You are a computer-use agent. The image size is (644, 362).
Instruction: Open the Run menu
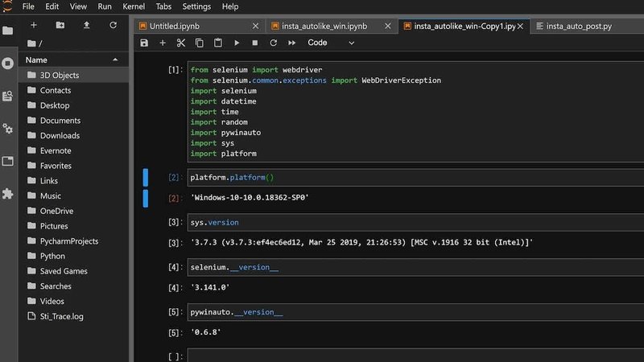[x=105, y=6]
